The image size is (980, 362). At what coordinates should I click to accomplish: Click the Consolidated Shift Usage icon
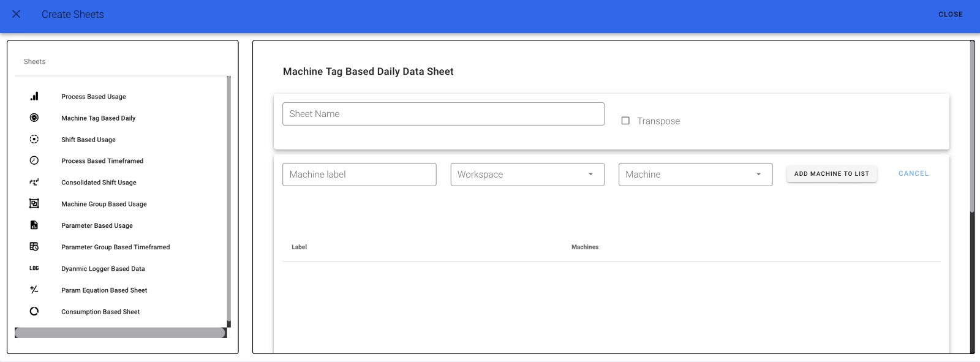click(34, 182)
